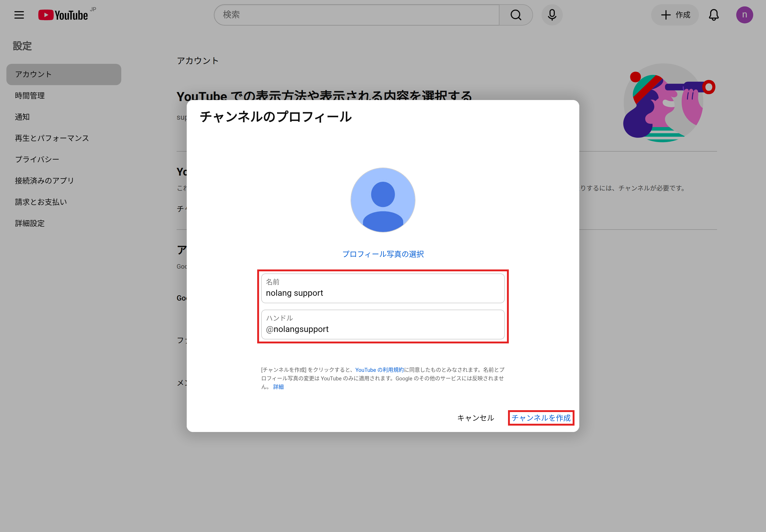Open プライバシー settings
Screen dimensions: 766x532
(64, 159)
